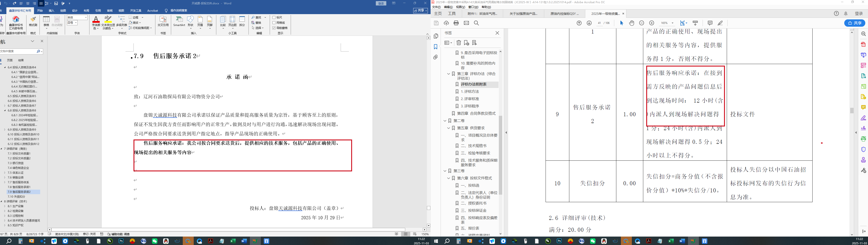Collapse the 6.4 投标人资格及条件4 heading in Word navigation
Image resolution: width=868 pixels, height=245 pixels.
[x=5, y=67]
